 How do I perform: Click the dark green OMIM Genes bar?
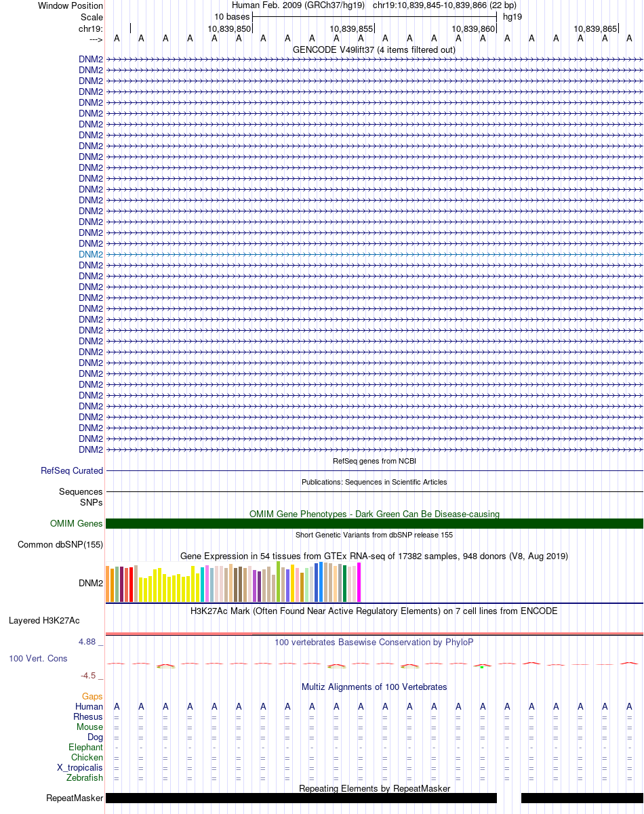[374, 523]
